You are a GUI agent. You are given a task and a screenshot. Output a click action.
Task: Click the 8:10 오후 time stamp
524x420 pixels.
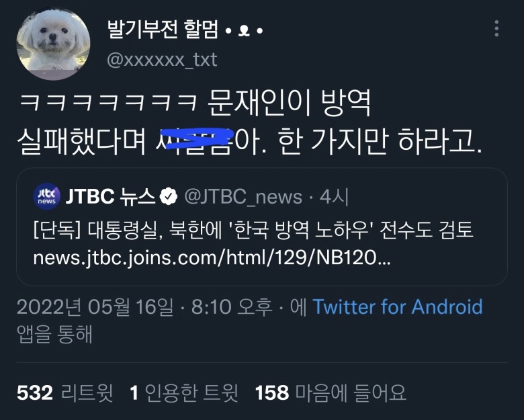click(x=232, y=307)
